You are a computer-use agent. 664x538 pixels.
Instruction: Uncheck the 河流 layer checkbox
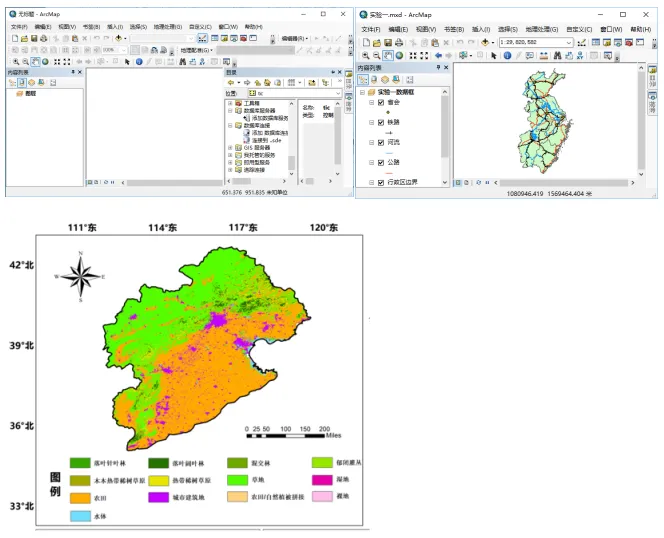pyautogui.click(x=381, y=143)
